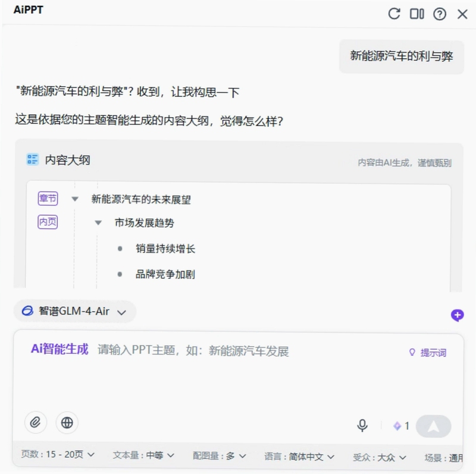Click the user message 新能源汽车的利与弊 bubble
Image resolution: width=476 pixels, height=474 pixels.
pyautogui.click(x=402, y=56)
